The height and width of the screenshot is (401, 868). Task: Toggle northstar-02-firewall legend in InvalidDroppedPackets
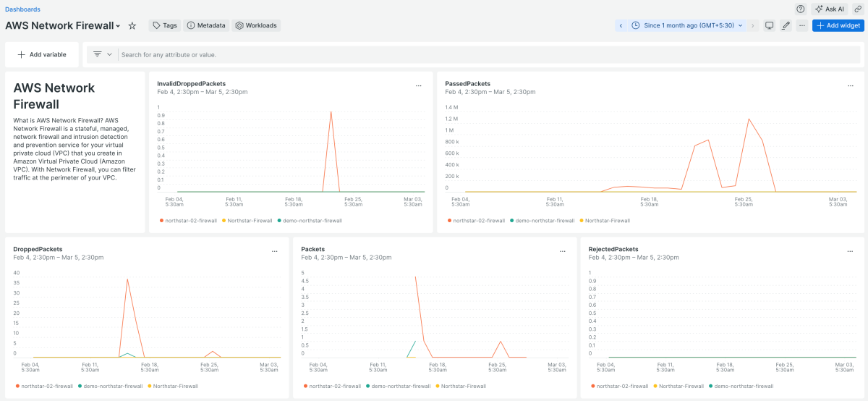tap(187, 221)
